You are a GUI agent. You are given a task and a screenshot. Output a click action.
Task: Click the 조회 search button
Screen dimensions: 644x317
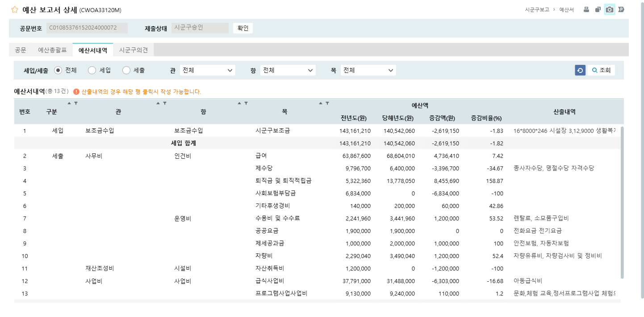click(601, 70)
